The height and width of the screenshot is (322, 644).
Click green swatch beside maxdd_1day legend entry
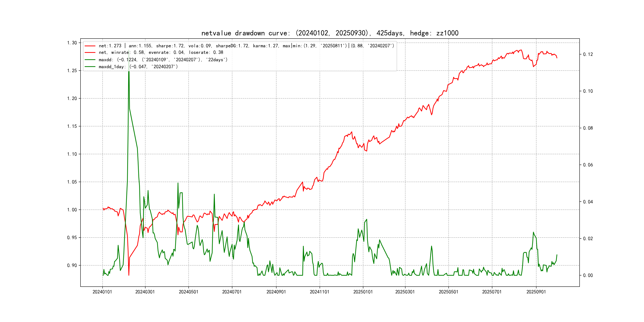(x=90, y=67)
